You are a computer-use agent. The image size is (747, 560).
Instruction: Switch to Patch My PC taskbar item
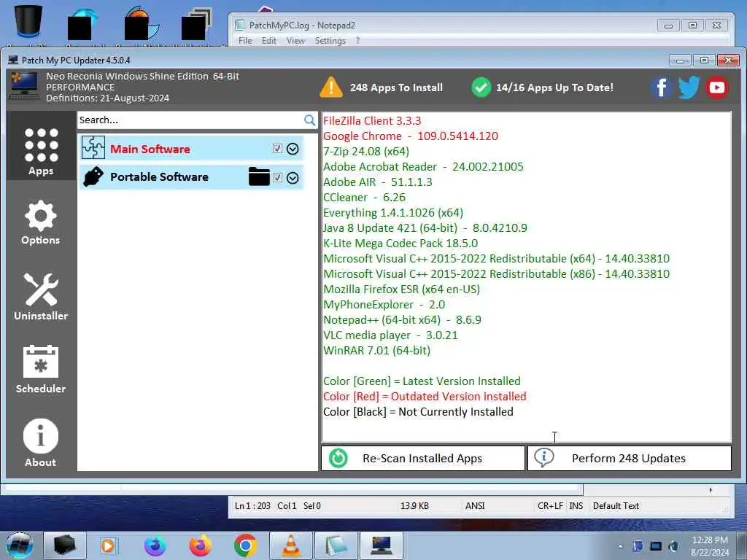pos(381,545)
